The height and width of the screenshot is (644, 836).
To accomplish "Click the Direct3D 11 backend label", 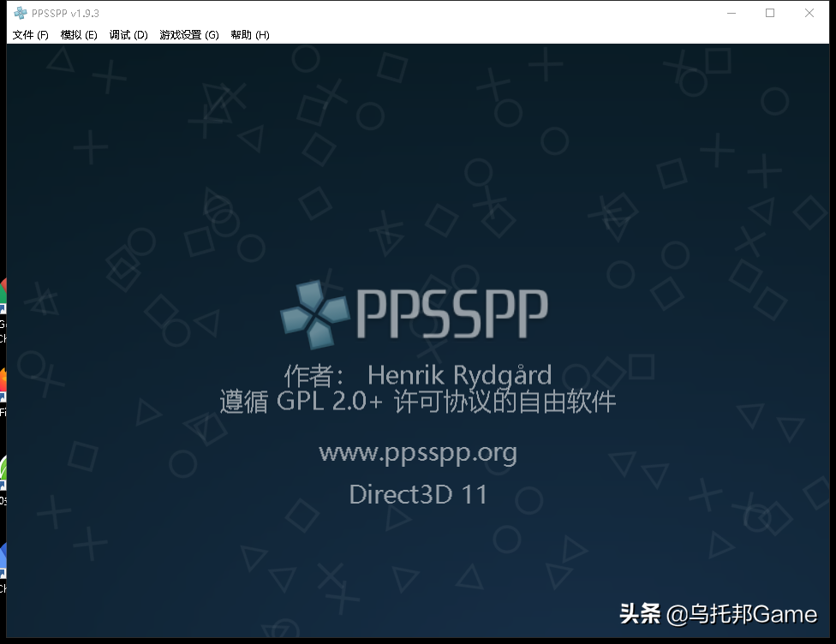I will click(418, 494).
